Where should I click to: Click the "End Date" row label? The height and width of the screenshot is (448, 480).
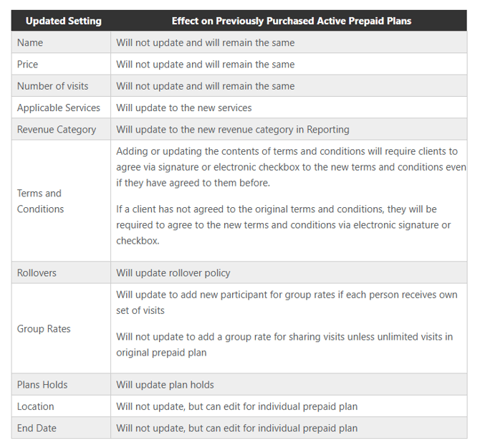tap(37, 428)
